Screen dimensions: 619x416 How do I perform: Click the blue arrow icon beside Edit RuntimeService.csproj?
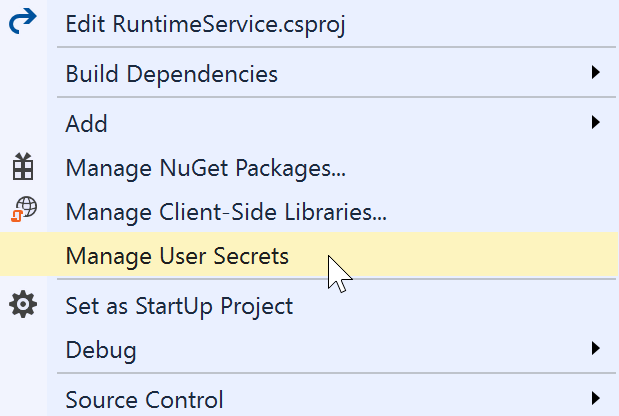point(23,21)
